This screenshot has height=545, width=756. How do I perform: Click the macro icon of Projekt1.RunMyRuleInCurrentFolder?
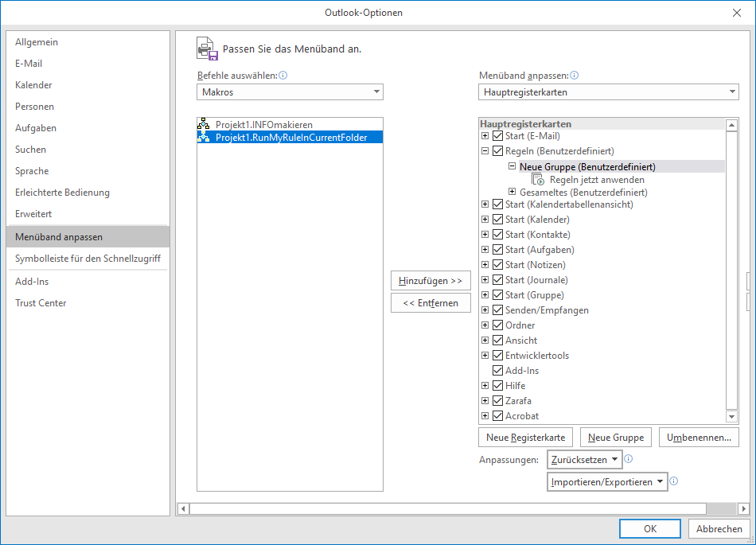pos(204,138)
